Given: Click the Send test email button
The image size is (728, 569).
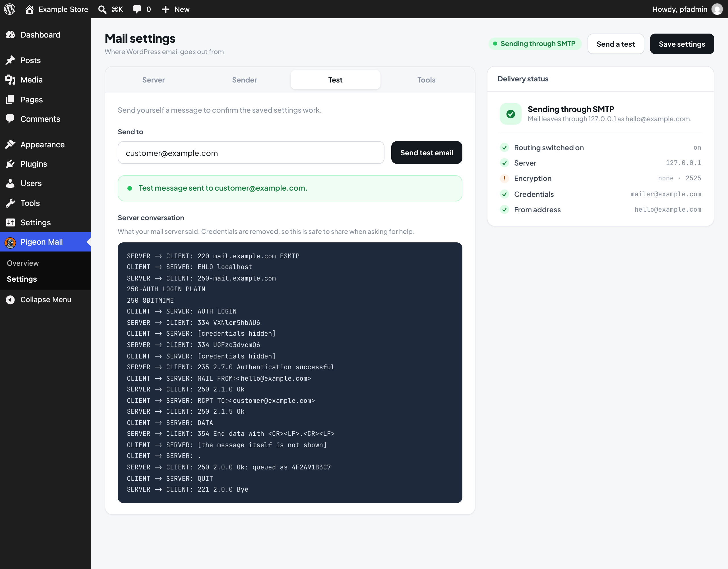Looking at the screenshot, I should click(426, 152).
